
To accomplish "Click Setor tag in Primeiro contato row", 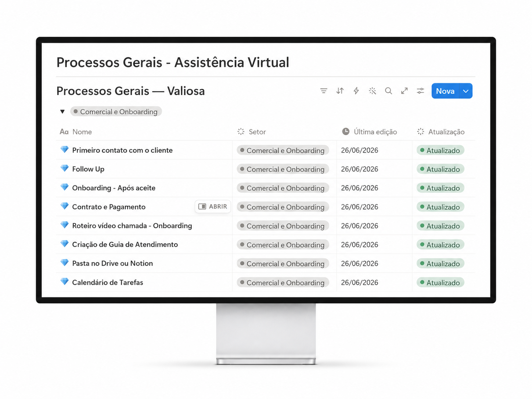I will click(283, 150).
